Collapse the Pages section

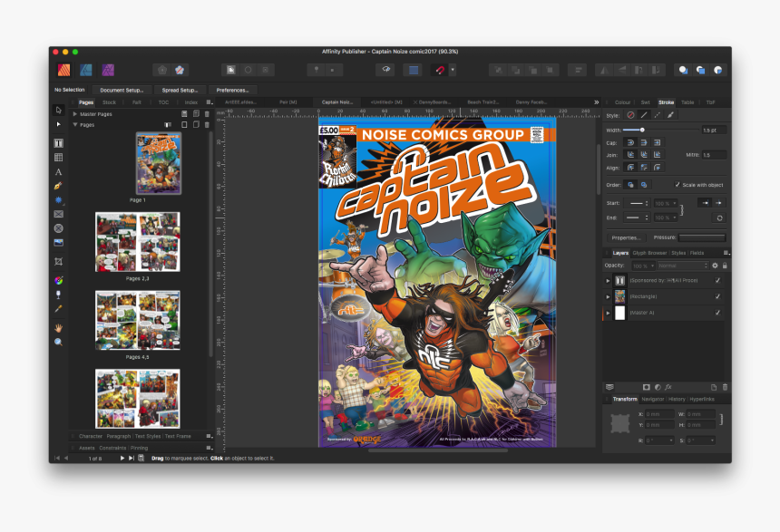75,125
